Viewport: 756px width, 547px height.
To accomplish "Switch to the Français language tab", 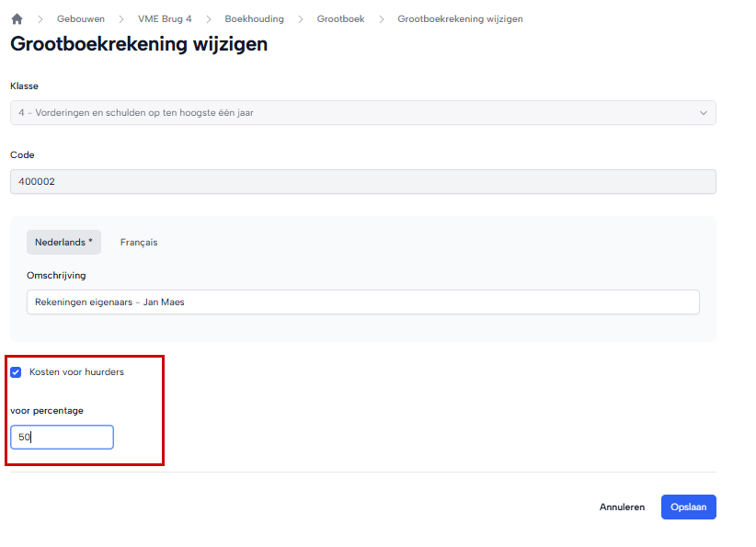I will (139, 243).
